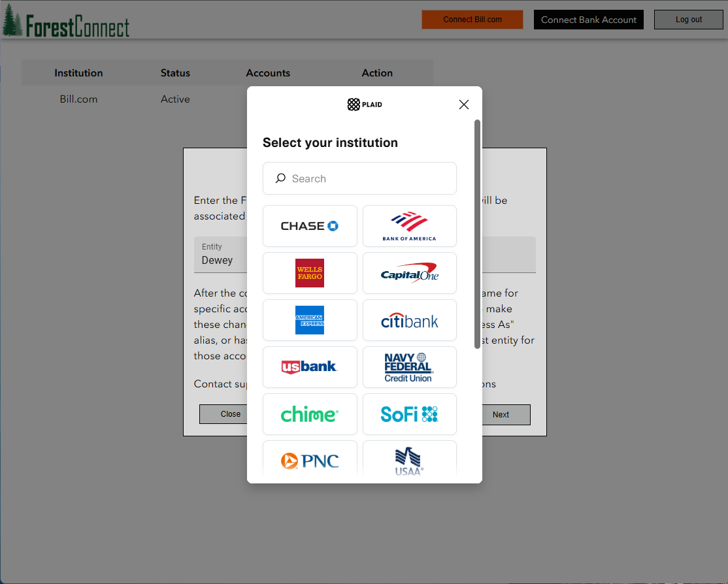
Task: Select Capital One institution
Action: click(x=410, y=273)
